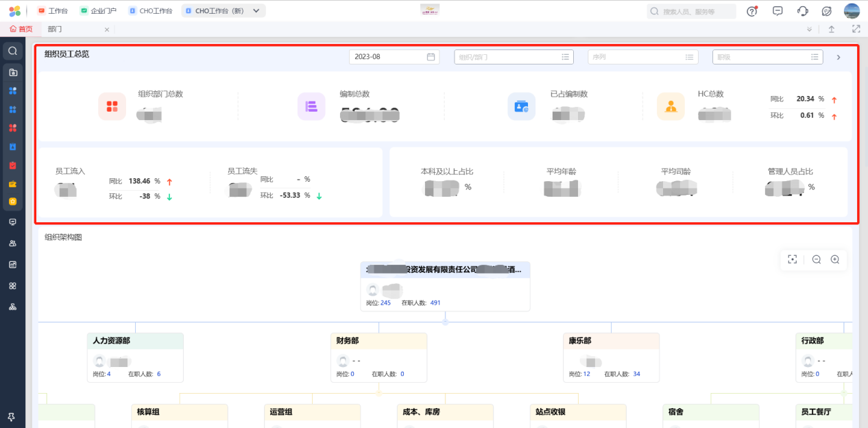Screen dimensions: 868x428
Task: Expand more filters with right chevron
Action: tap(839, 58)
